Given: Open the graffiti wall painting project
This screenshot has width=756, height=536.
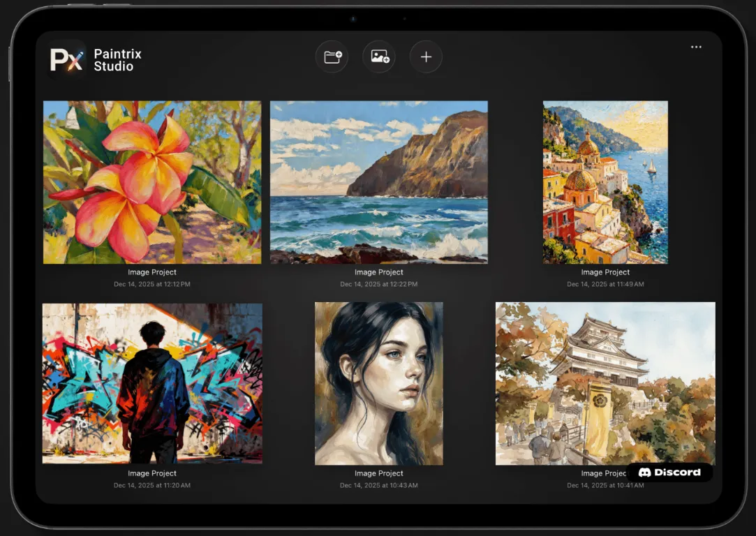Looking at the screenshot, I should pos(152,383).
